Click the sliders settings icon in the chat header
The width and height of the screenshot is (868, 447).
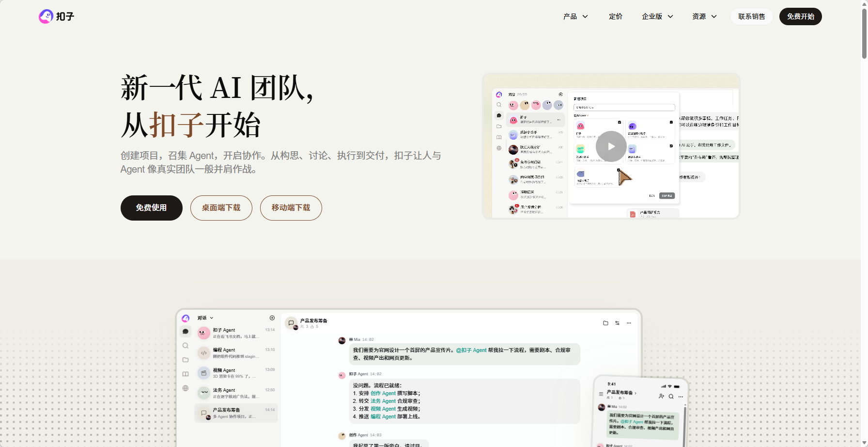tap(617, 323)
